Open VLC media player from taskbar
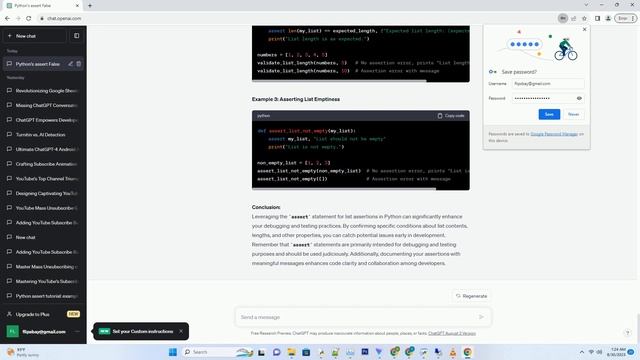 (x=453, y=352)
